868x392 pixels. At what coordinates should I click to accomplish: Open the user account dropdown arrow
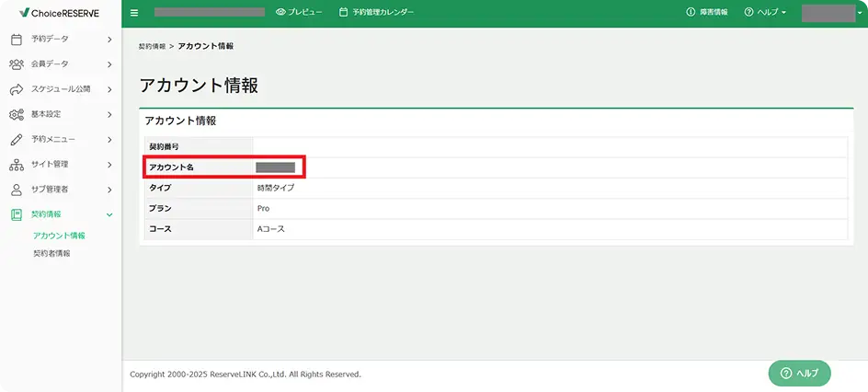pyautogui.click(x=860, y=13)
